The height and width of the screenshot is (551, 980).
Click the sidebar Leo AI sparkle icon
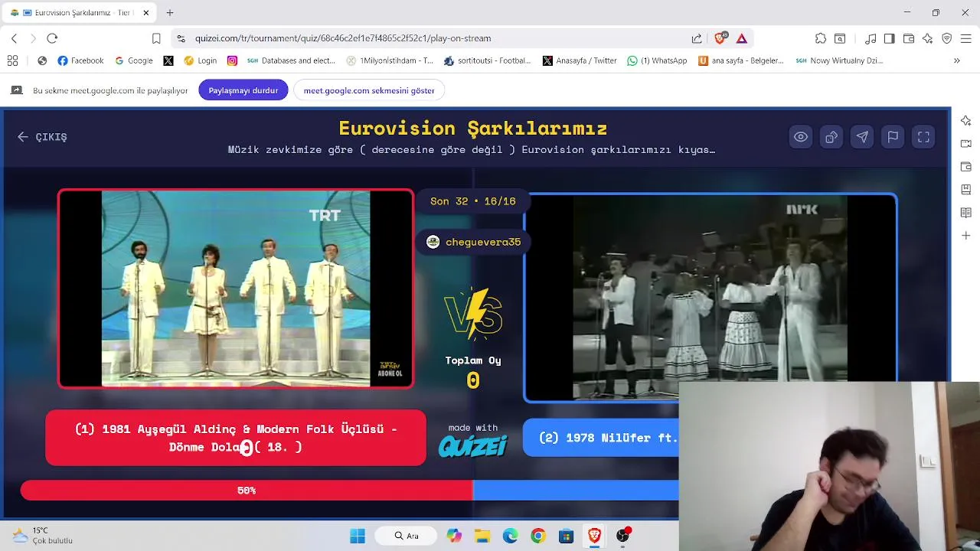966,121
